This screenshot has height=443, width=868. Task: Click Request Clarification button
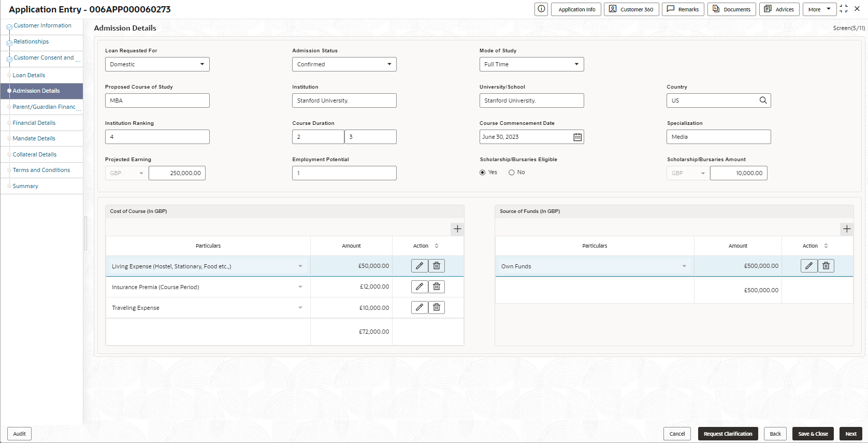(728, 434)
